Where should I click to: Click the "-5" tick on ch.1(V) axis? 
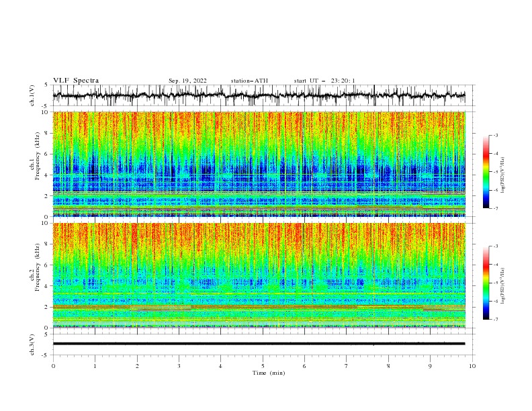(x=46, y=106)
